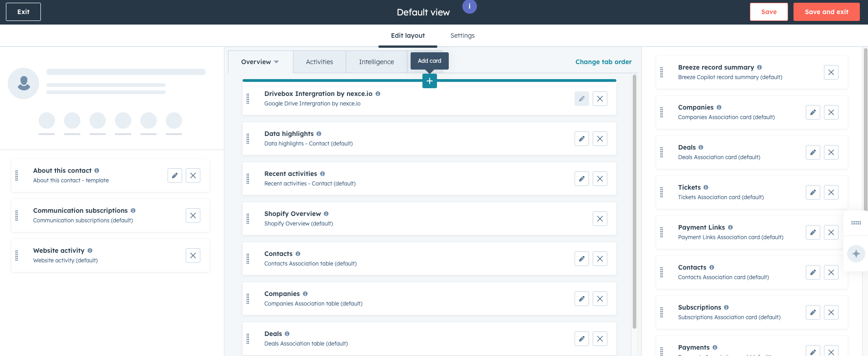The width and height of the screenshot is (868, 356).
Task: Open the Edit layout tab
Action: pyautogui.click(x=408, y=35)
